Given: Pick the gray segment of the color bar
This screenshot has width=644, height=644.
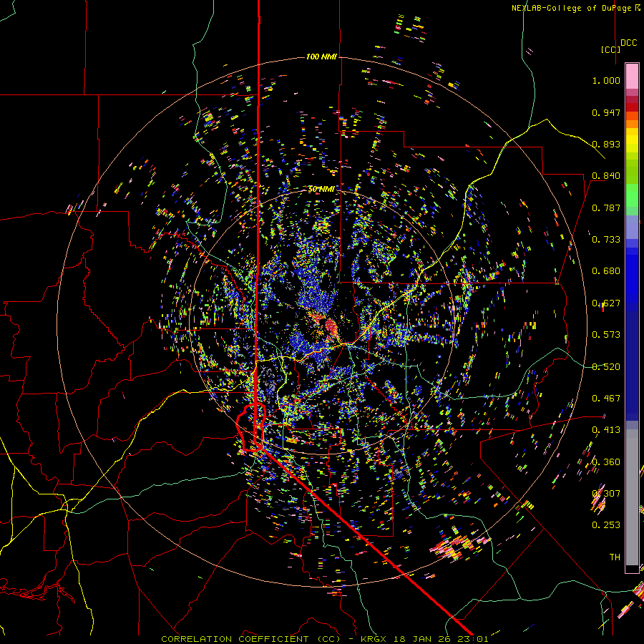Looking at the screenshot, I should (632, 497).
